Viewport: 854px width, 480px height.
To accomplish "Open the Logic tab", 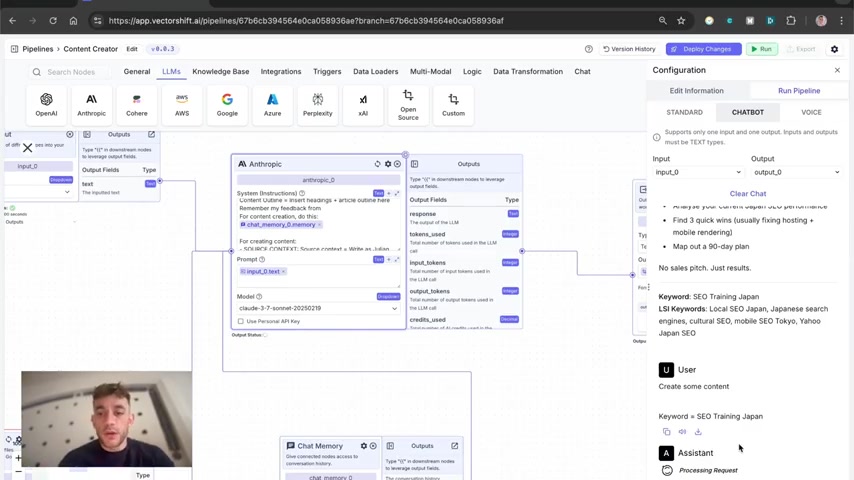I will (472, 71).
